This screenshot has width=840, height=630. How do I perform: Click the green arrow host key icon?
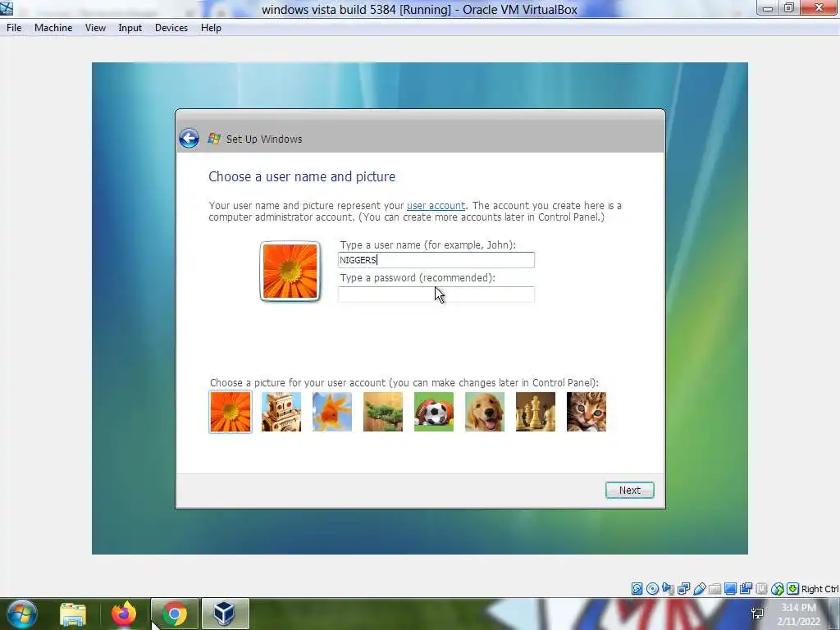tap(793, 589)
